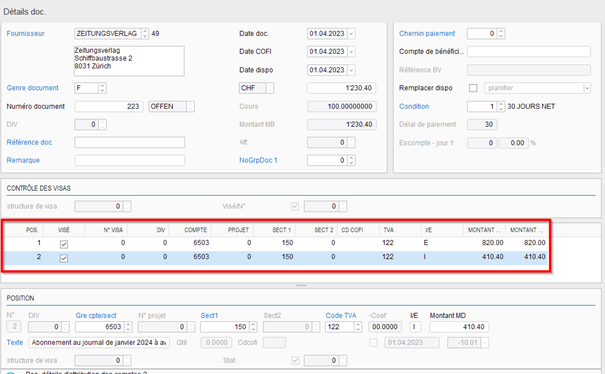This screenshot has width=605, height=374.
Task: Sort by the COMPTE column header
Action: pyautogui.click(x=195, y=230)
